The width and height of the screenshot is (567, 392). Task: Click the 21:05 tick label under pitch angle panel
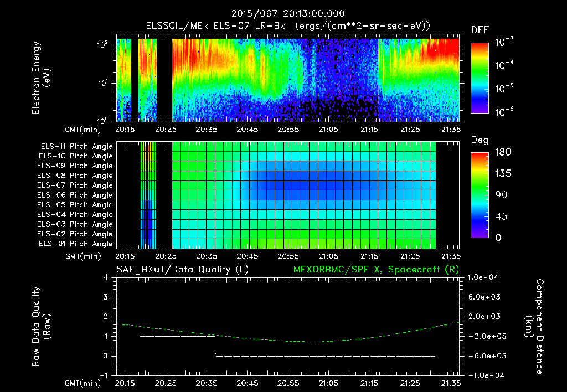[328, 257]
